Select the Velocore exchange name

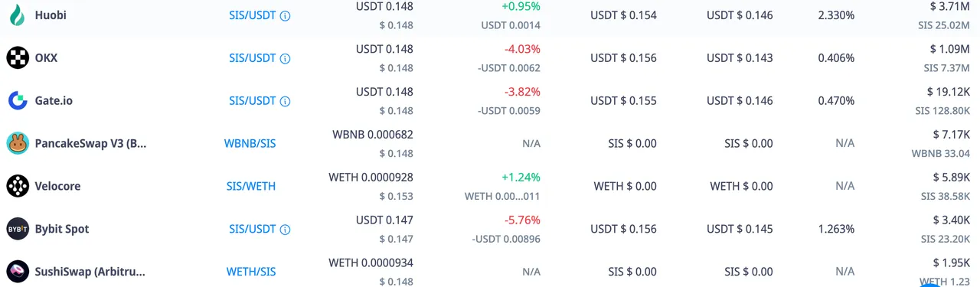point(57,186)
